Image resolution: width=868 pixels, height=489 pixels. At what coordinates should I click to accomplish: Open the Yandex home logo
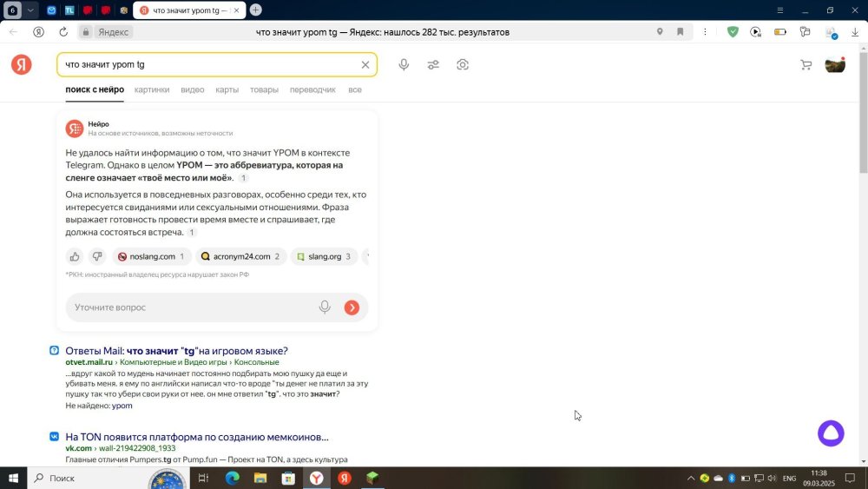(x=21, y=64)
